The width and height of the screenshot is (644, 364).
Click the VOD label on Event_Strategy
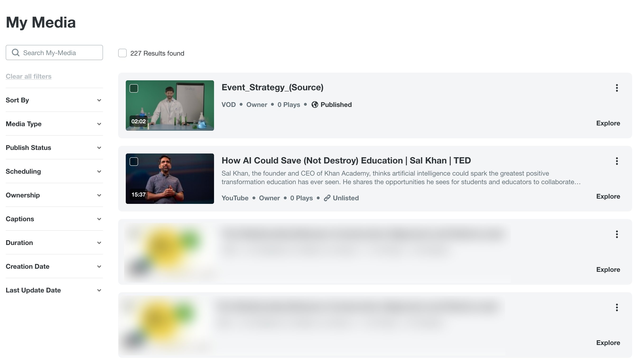click(x=229, y=105)
